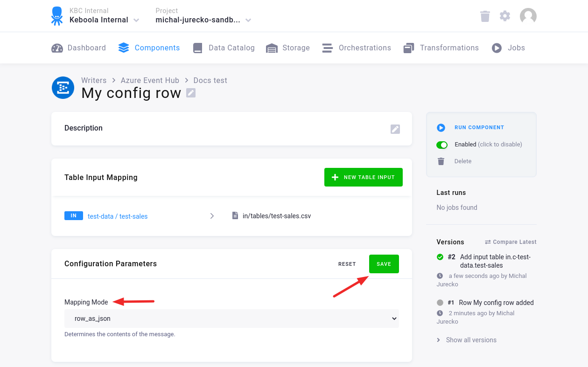Edit the Description with pencil icon
The image size is (588, 367).
[x=395, y=129]
